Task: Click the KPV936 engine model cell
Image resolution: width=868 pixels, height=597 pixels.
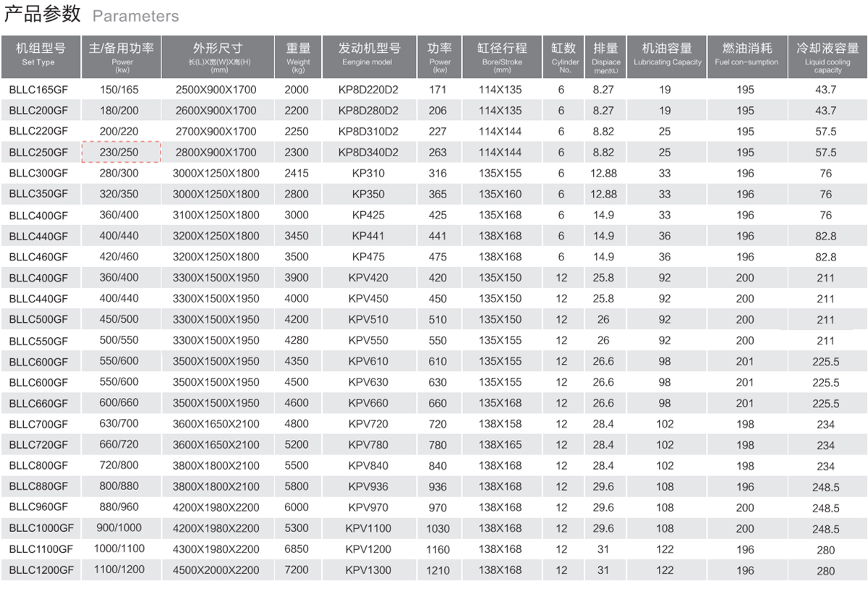Action: point(368,486)
